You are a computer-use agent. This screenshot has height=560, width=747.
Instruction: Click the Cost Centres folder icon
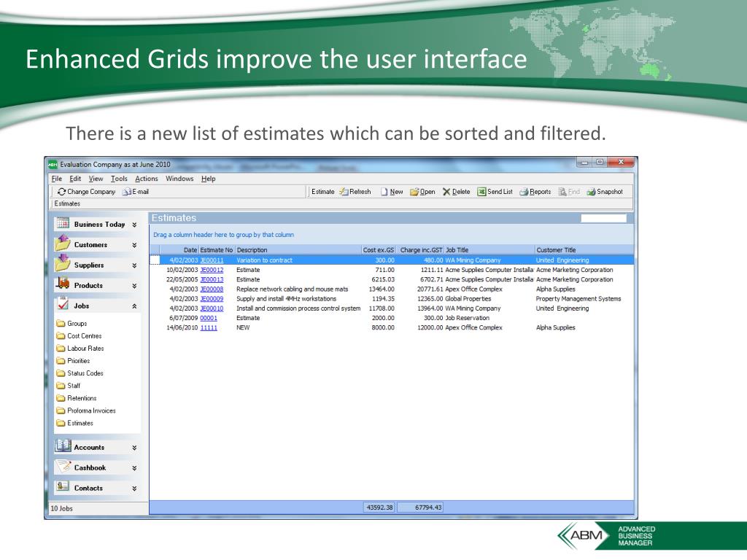[61, 335]
